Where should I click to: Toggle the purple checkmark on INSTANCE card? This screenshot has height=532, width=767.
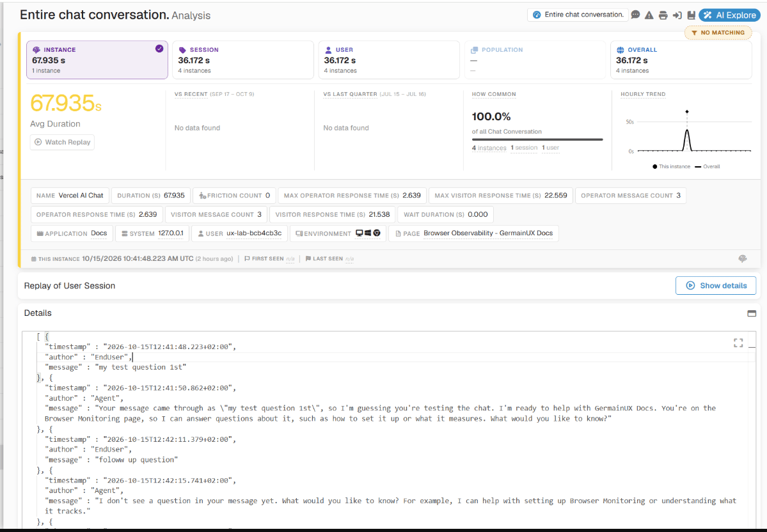[x=159, y=49]
